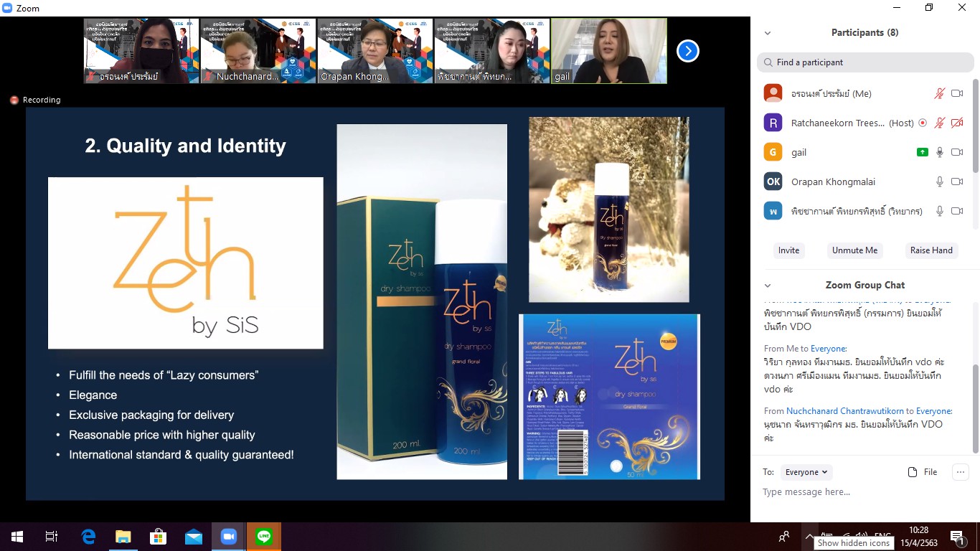This screenshot has width=980, height=551.
Task: Open File Explorer from taskbar
Action: 123,537
